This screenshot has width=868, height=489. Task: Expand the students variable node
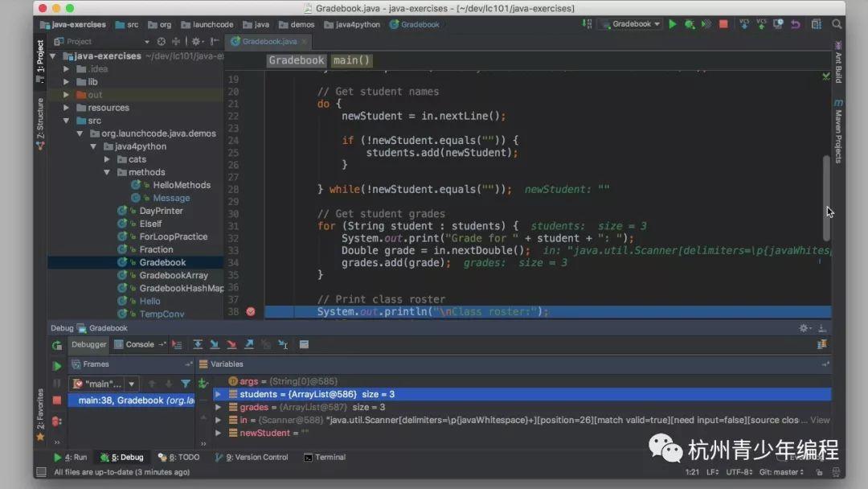pos(218,394)
